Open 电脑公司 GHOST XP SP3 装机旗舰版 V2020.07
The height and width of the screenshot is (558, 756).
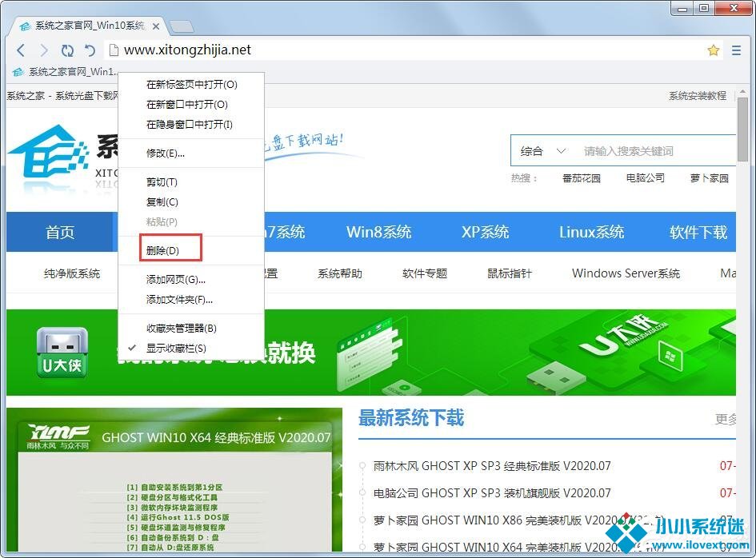(492, 493)
